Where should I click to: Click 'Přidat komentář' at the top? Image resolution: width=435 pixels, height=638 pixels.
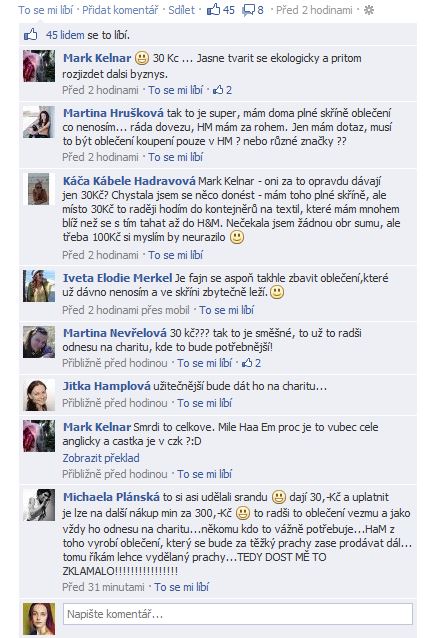(120, 10)
